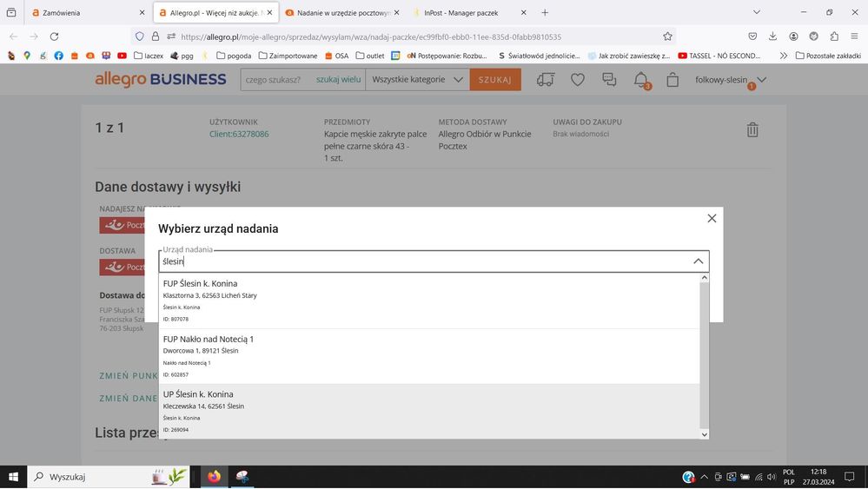Screen dimensions: 868x489
Task: Reload the current page
Action: click(54, 36)
